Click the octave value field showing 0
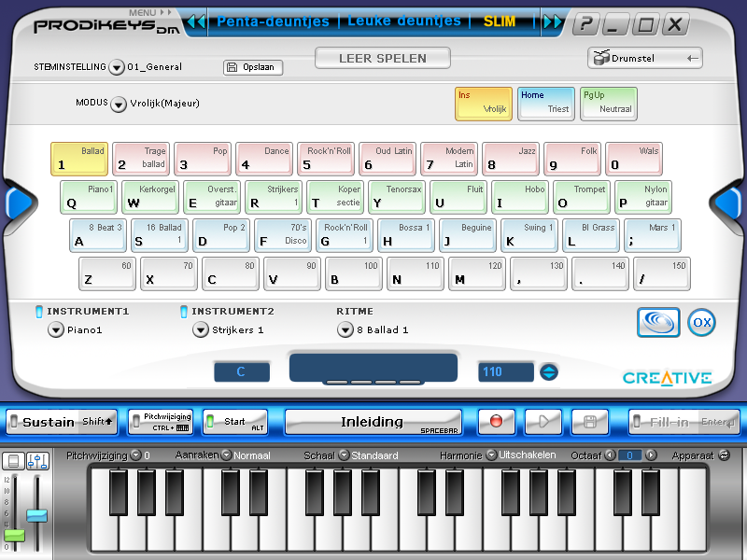The image size is (747, 560). click(x=629, y=455)
